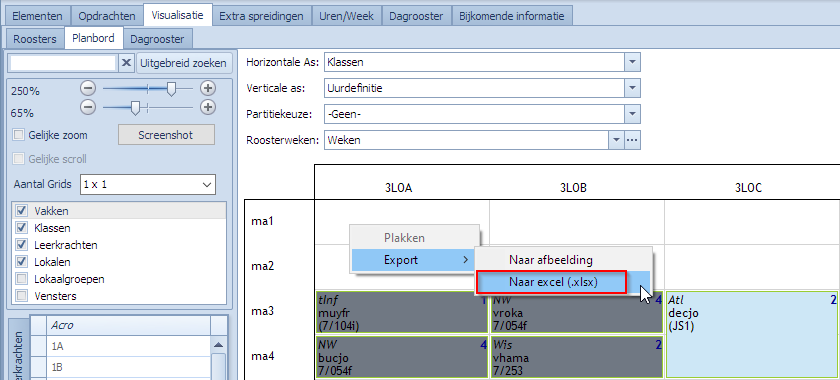Select the Atl decjo lesson block
The width and height of the screenshot is (840, 380).
point(751,335)
